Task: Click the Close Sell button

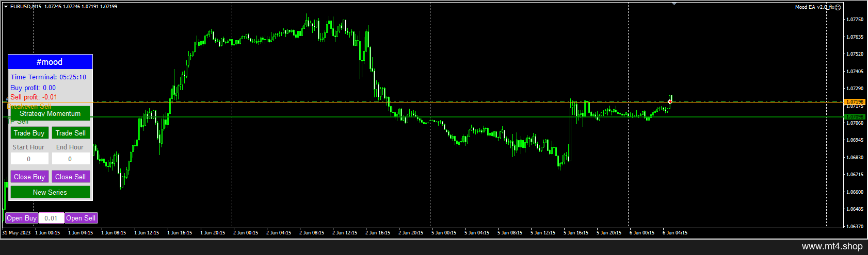Action: pos(71,177)
